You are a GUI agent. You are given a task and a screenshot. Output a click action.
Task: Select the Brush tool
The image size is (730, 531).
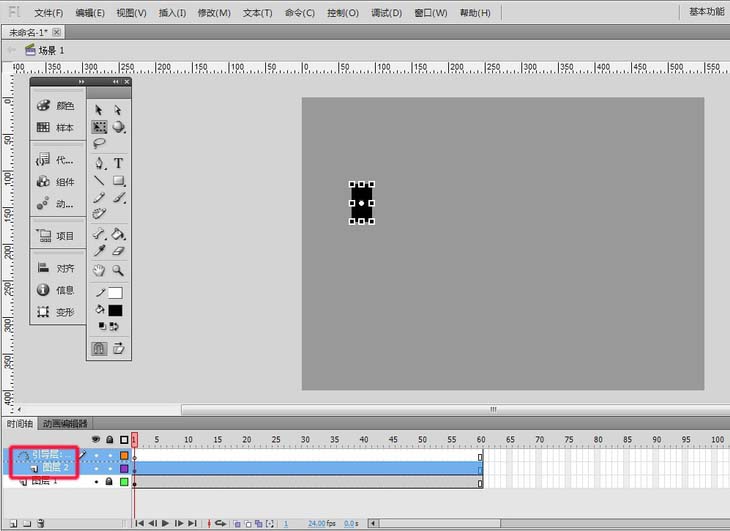119,197
